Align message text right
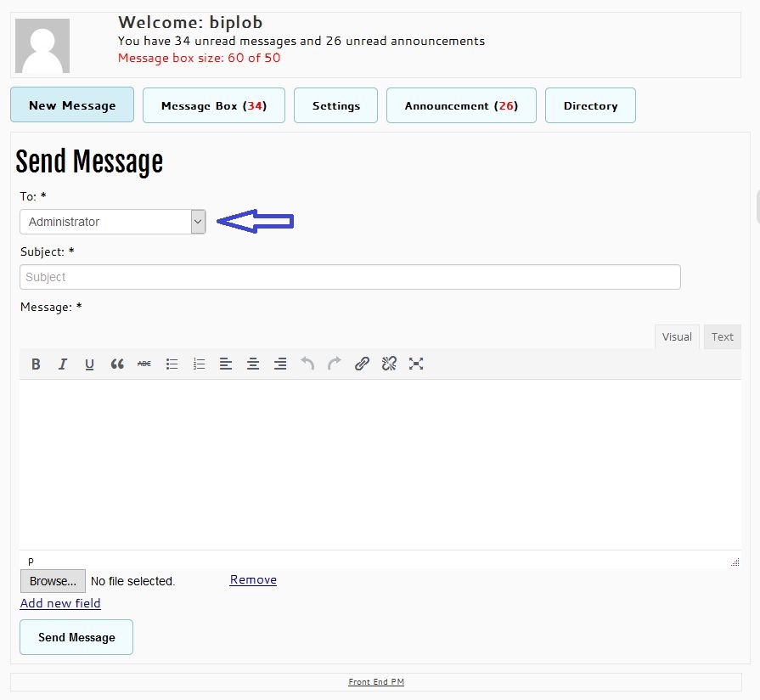Image resolution: width=760 pixels, height=700 pixels. [x=280, y=364]
